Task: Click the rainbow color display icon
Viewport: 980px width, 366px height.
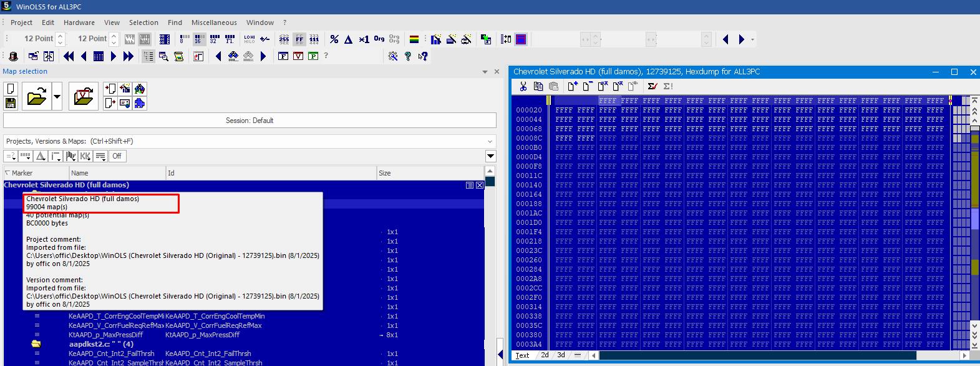Action: click(414, 39)
